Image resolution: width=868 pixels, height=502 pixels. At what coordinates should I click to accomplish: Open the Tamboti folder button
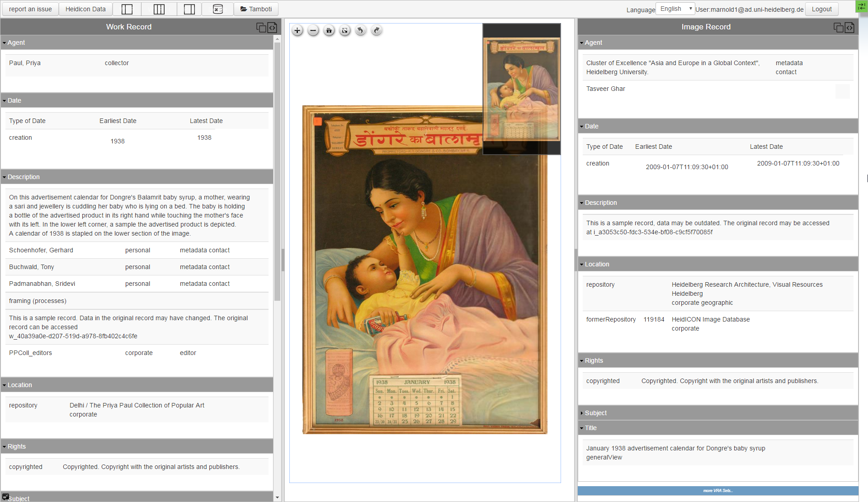(x=256, y=9)
